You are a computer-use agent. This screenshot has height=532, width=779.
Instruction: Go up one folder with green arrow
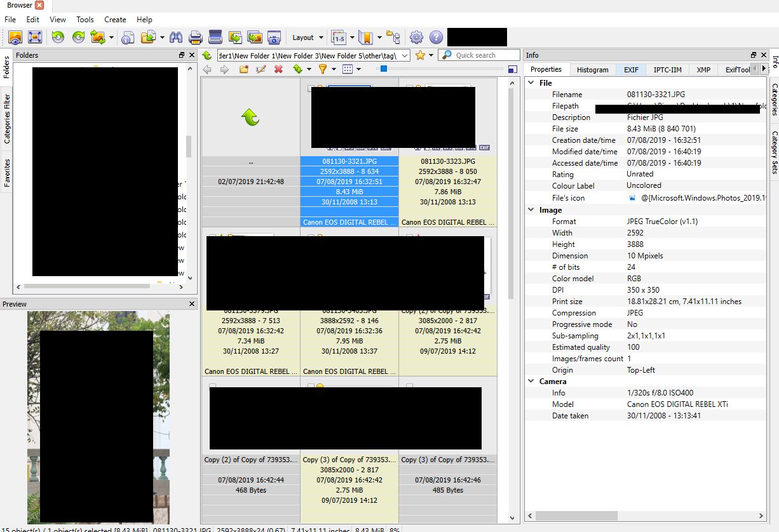(x=207, y=55)
